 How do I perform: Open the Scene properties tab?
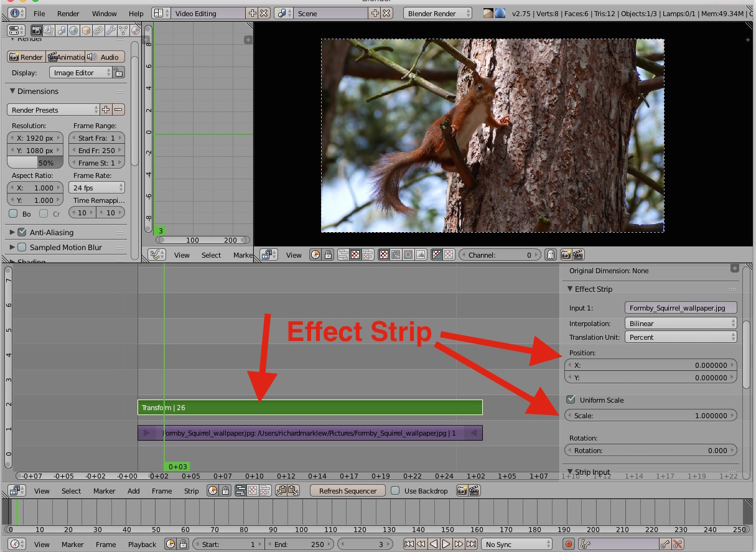[61, 30]
